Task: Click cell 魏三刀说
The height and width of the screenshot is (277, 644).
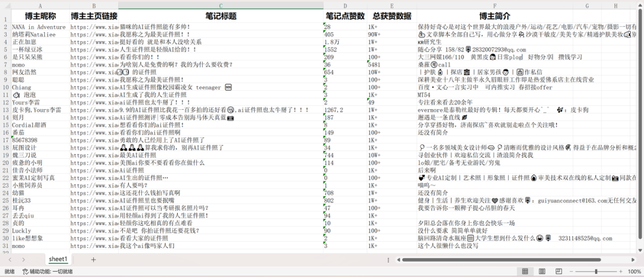Action: point(41,155)
